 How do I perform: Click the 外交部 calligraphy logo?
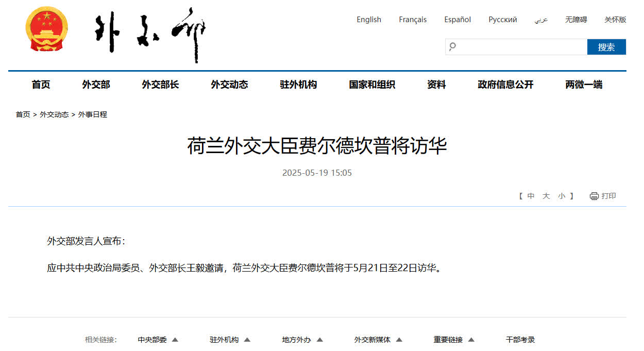[x=150, y=35]
